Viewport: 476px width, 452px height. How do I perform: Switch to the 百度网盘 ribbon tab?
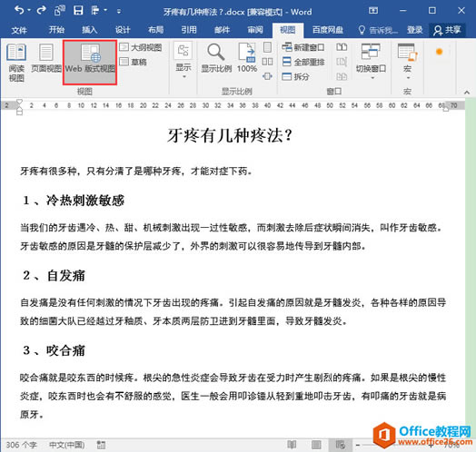(x=328, y=30)
